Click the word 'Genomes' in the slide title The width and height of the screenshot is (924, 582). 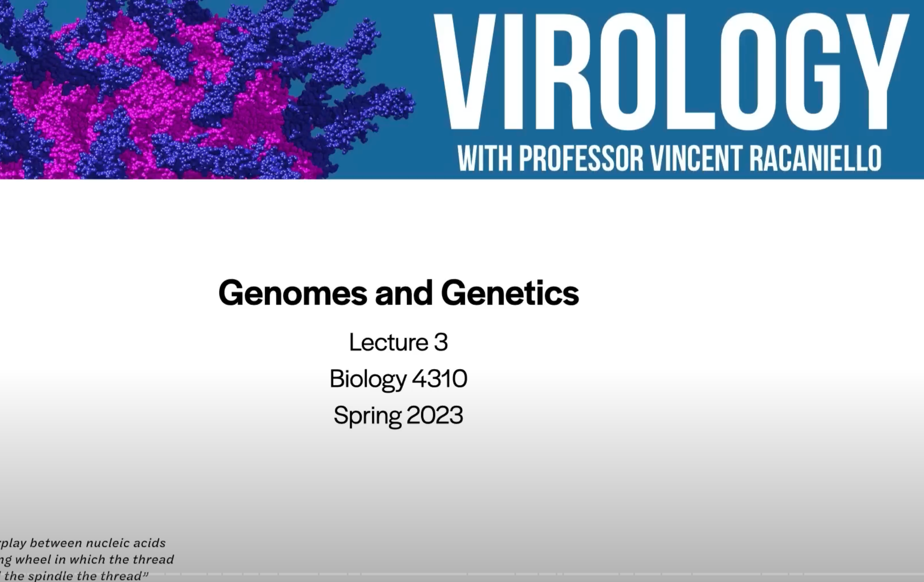point(293,293)
